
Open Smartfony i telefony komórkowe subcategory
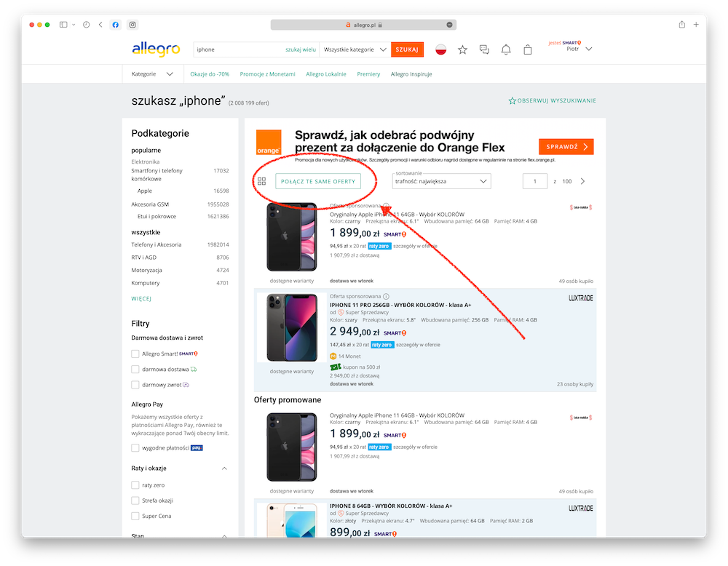(x=157, y=175)
